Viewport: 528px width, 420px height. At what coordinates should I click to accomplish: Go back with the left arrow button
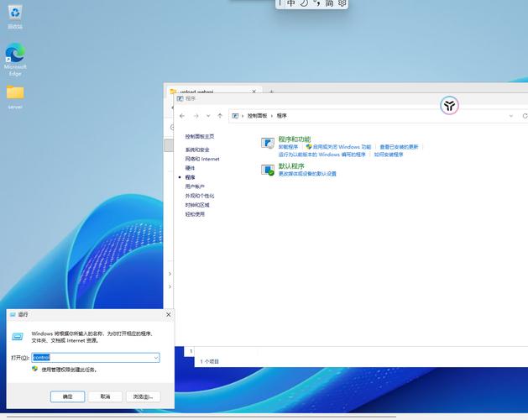pos(182,116)
